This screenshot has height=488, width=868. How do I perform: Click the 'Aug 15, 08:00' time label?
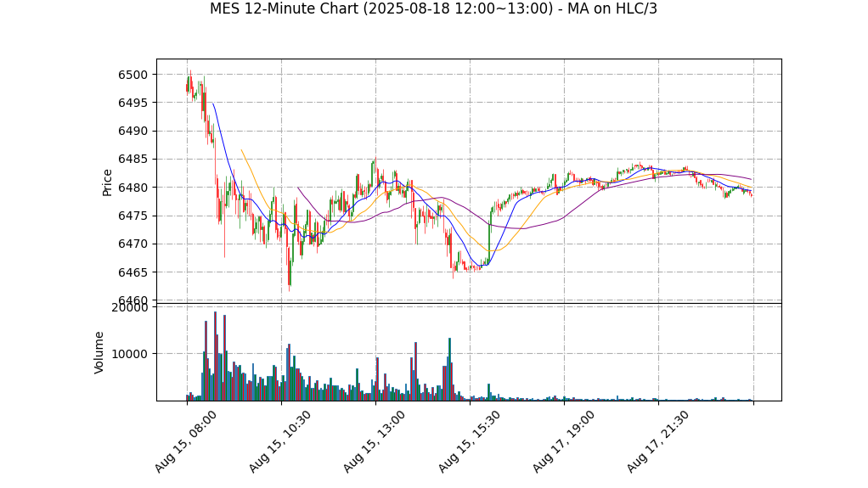pyautogui.click(x=185, y=441)
